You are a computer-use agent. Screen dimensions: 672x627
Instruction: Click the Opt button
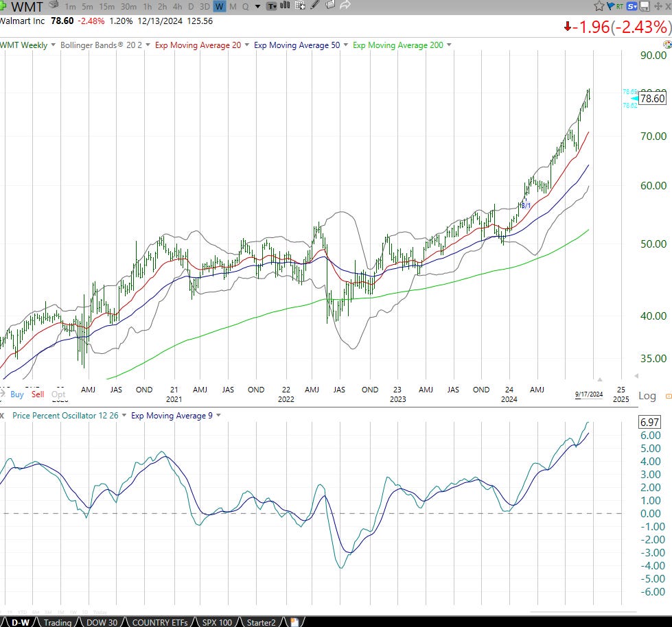[58, 394]
